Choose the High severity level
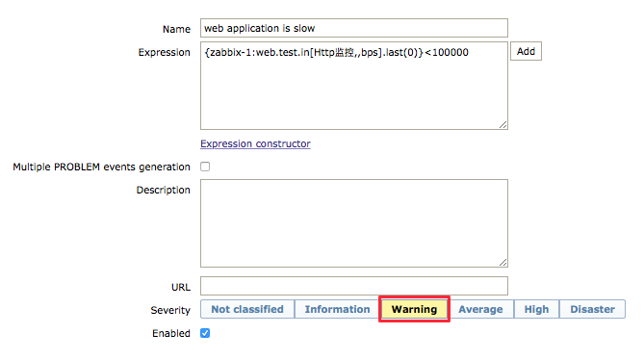Image resolution: width=644 pixels, height=360 pixels. point(536,309)
